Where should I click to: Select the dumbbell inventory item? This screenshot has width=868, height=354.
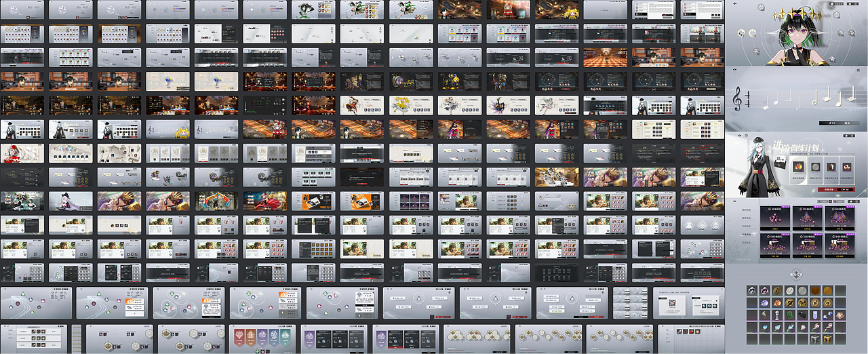click(x=828, y=315)
